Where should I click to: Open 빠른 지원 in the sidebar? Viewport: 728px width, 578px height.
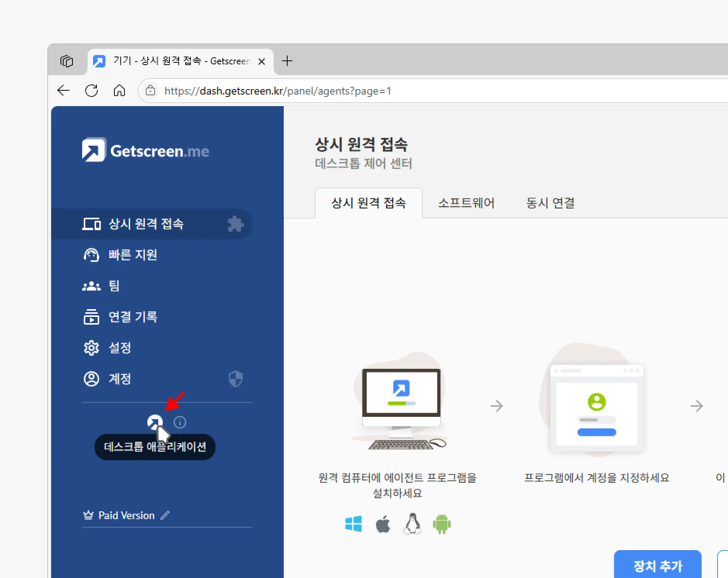tap(133, 255)
